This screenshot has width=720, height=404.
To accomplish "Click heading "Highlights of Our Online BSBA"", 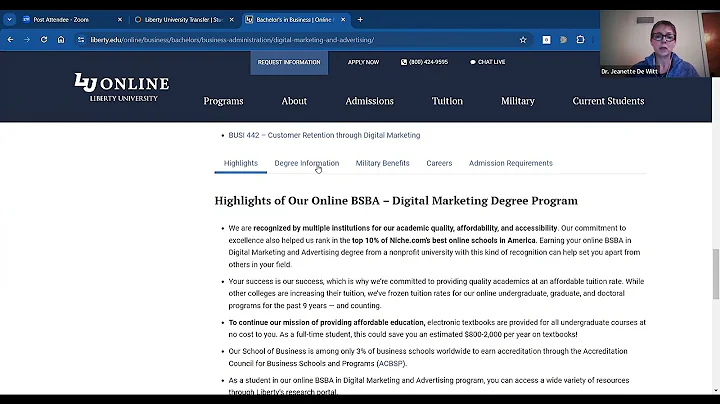I will coord(396,201).
